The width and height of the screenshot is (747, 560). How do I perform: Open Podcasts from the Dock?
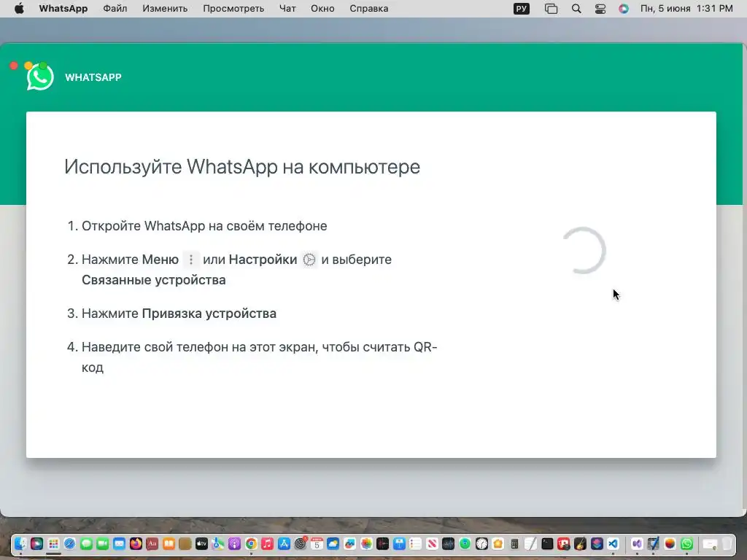(x=234, y=543)
